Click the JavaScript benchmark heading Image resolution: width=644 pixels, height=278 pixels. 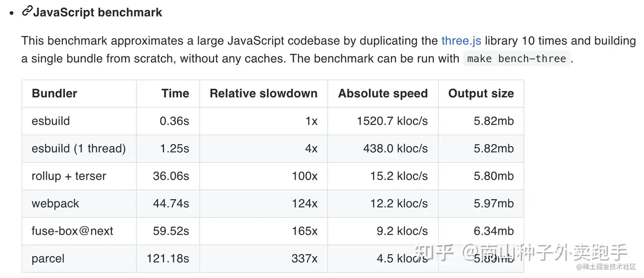coord(97,12)
